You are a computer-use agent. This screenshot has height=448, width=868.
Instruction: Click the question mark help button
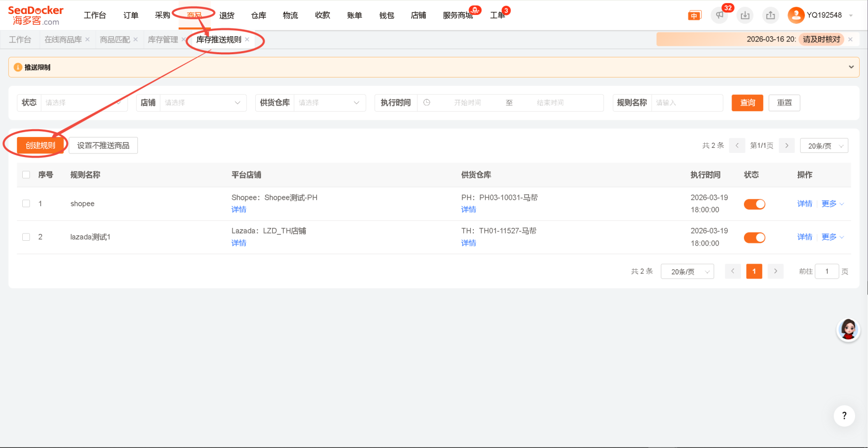(844, 415)
